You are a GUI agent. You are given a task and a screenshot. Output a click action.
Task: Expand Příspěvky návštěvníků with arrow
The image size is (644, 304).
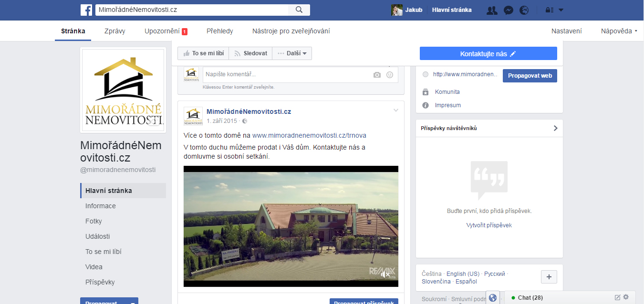click(555, 128)
